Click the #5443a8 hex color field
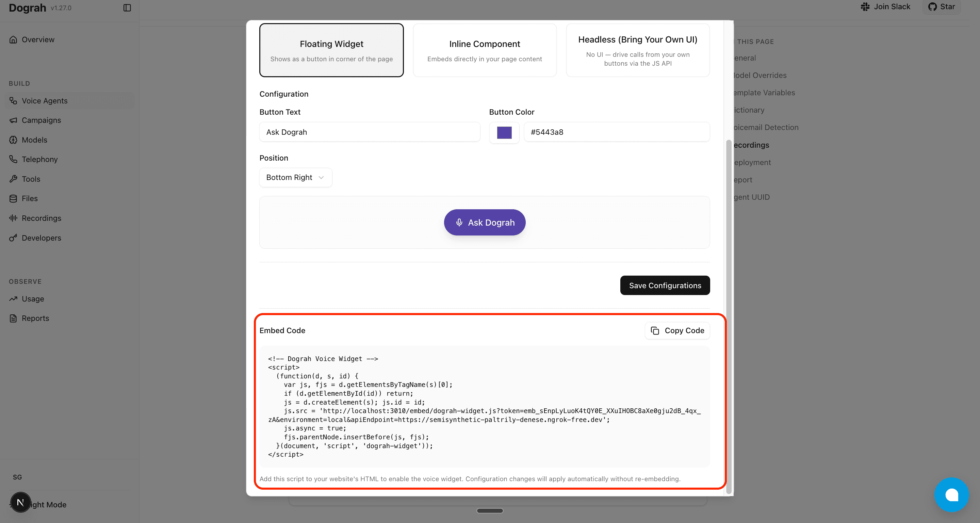 point(617,132)
